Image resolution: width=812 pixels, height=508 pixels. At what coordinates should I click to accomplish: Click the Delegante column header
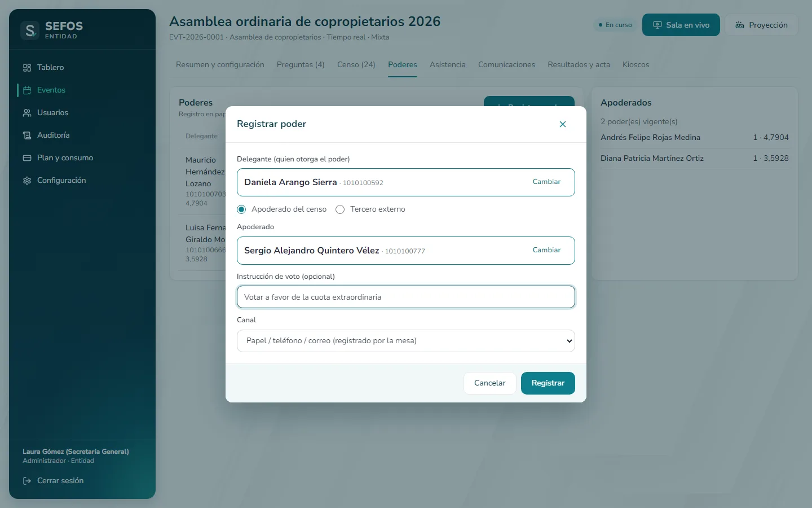pyautogui.click(x=201, y=136)
